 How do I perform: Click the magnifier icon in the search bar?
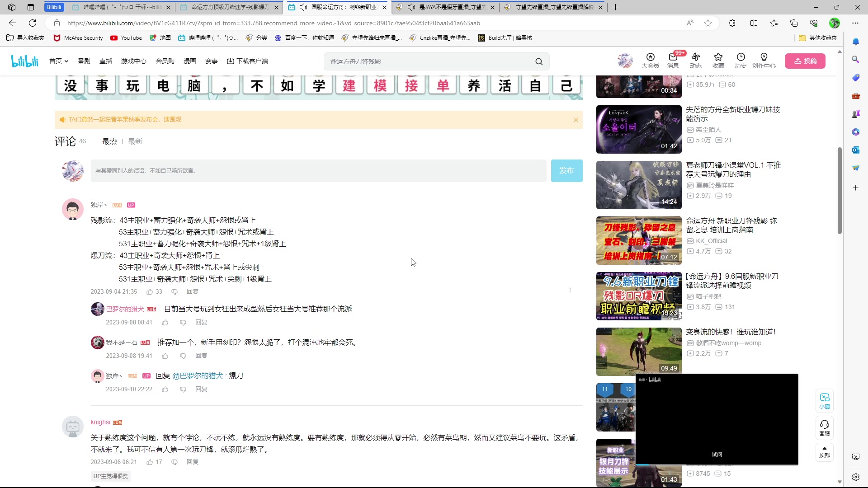click(x=539, y=61)
